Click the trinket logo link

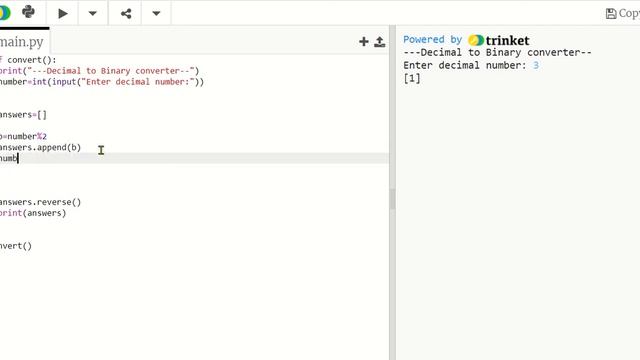[499, 40]
